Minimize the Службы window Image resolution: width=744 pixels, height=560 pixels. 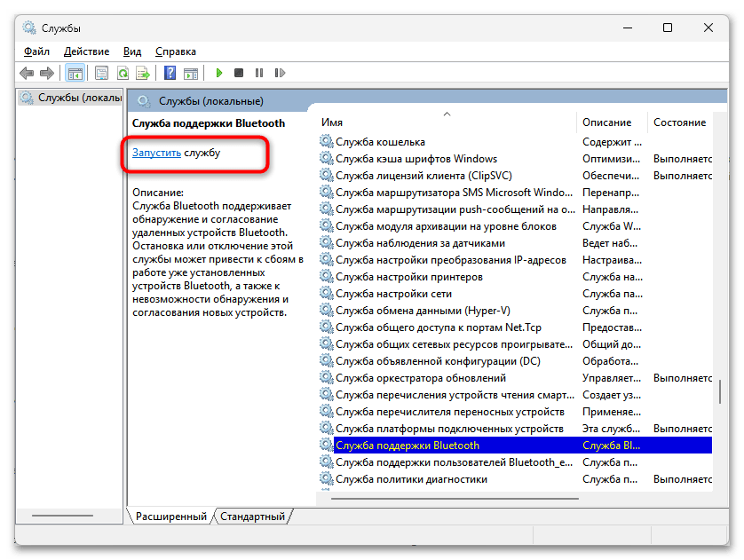[x=628, y=28]
